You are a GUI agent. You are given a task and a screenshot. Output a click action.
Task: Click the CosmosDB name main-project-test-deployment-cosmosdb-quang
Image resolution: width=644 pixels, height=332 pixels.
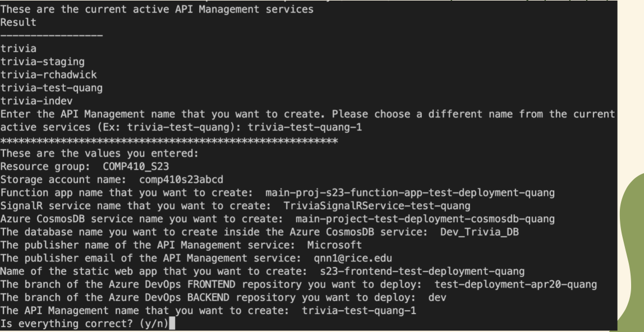(425, 219)
